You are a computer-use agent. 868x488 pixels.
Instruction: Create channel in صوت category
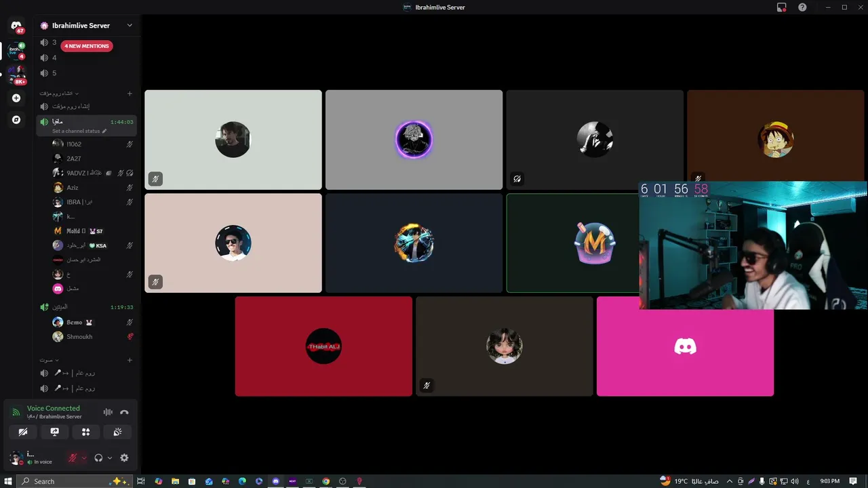[x=130, y=360]
